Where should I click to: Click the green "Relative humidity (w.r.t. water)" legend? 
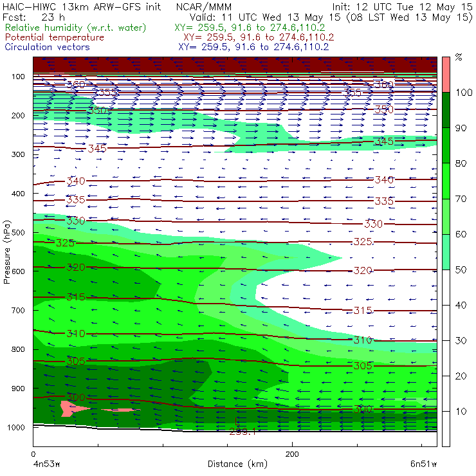[x=76, y=28]
